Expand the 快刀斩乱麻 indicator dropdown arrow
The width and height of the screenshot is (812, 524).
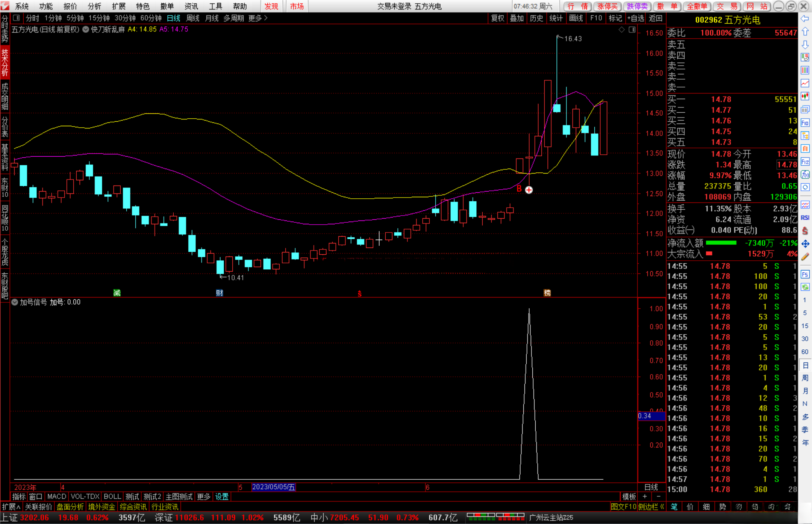pyautogui.click(x=86, y=29)
